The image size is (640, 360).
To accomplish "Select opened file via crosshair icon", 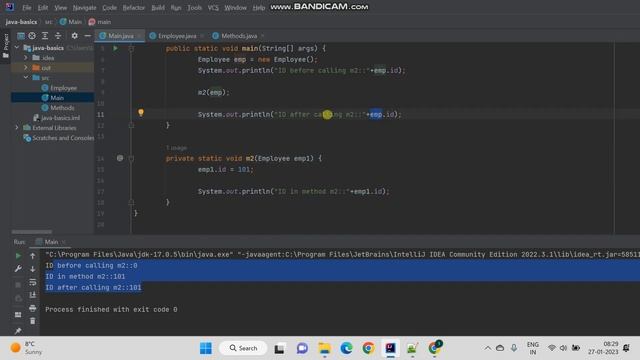I will point(32,36).
